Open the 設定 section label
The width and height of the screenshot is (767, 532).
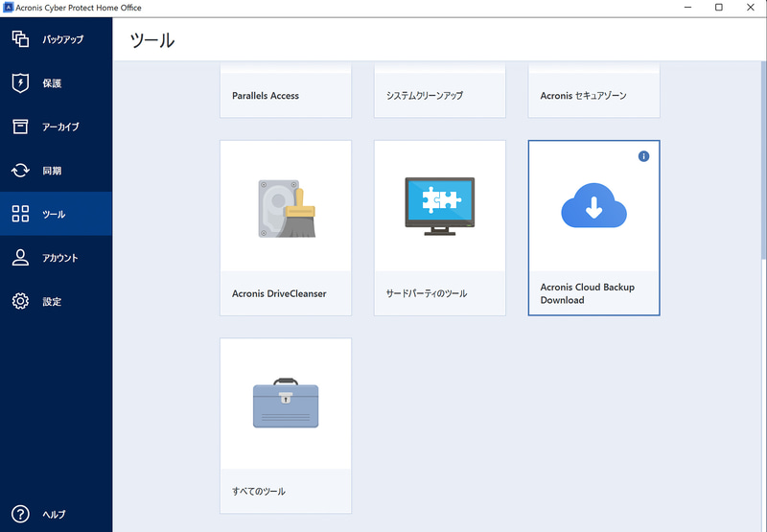tap(52, 302)
